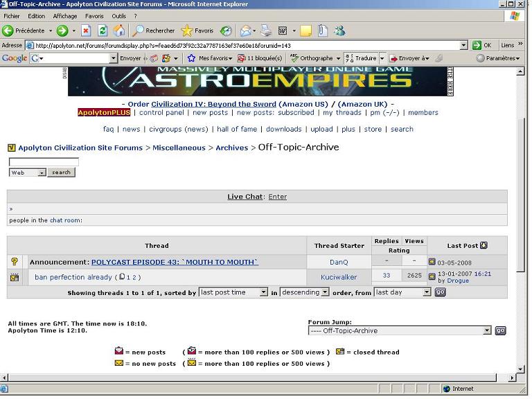This screenshot has height=399, width=532.
Task: Open the 'ban perfection already' thread
Action: (73, 277)
